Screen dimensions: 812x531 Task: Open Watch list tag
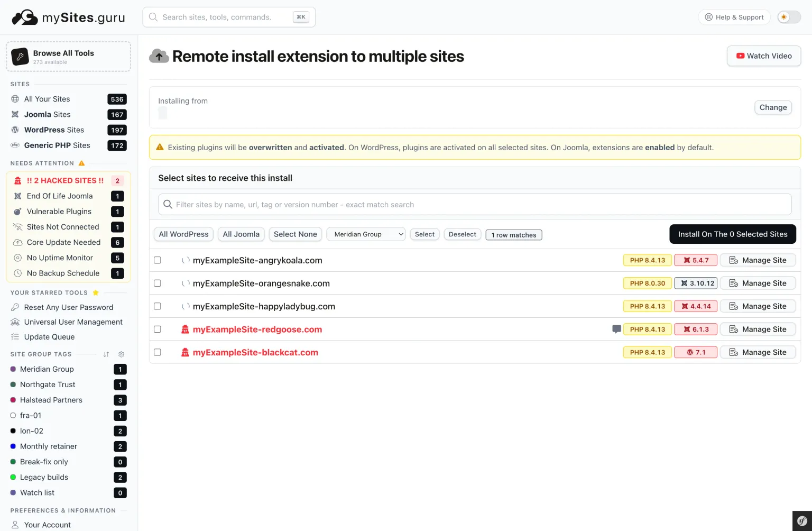point(37,493)
